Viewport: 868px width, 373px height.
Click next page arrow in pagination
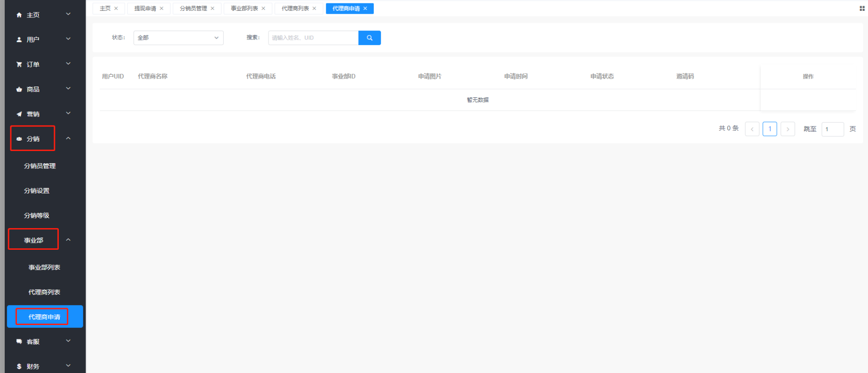click(788, 129)
